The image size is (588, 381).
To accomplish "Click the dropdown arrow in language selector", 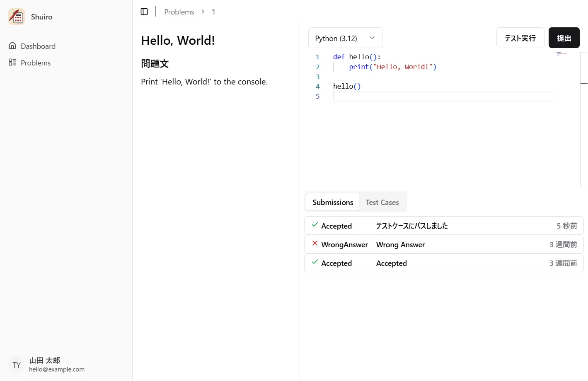I will click(x=372, y=38).
